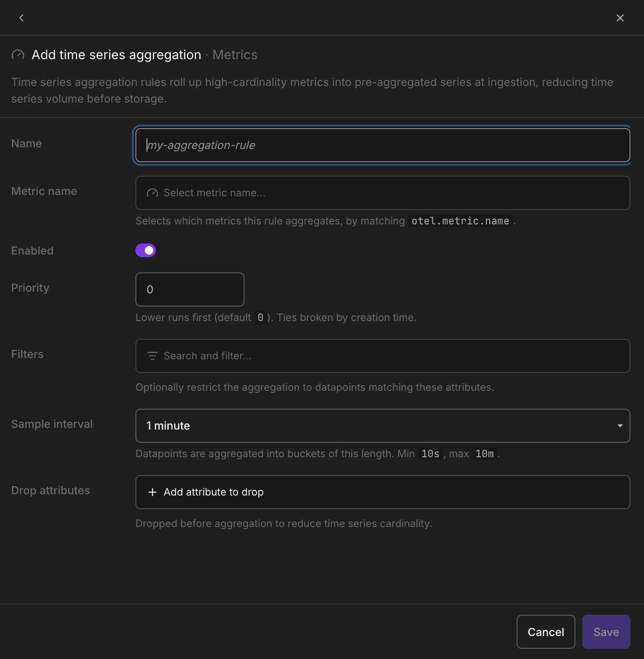Click the Filters label

(x=27, y=354)
